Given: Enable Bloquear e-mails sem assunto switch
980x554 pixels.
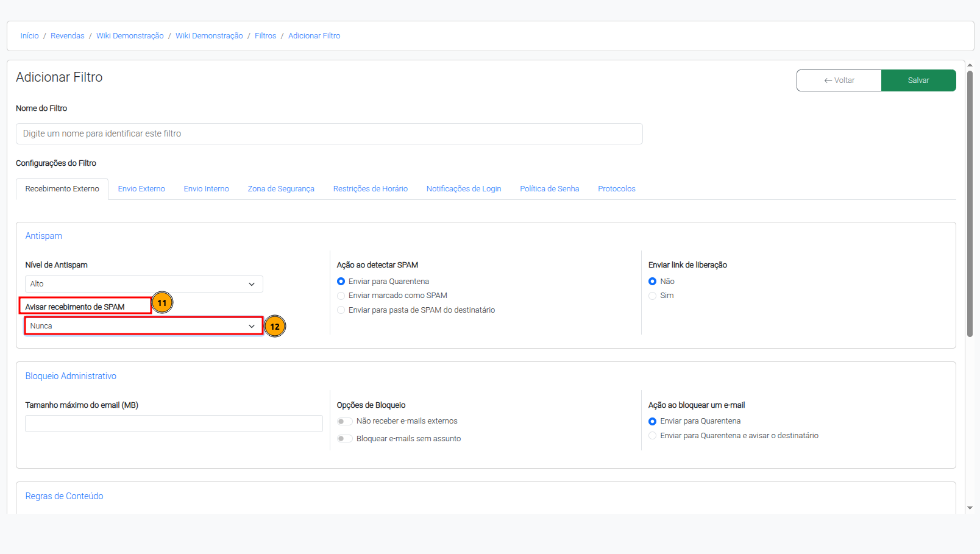Looking at the screenshot, I should point(345,439).
